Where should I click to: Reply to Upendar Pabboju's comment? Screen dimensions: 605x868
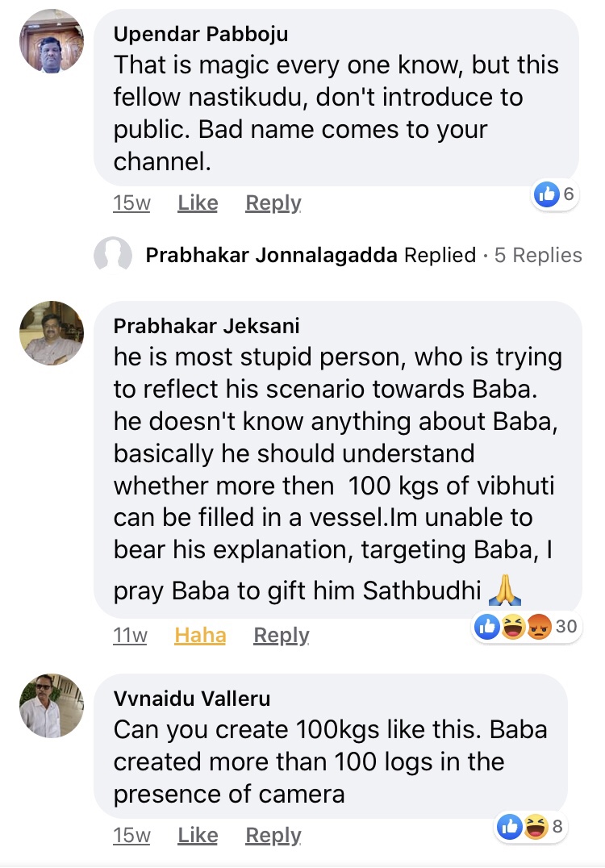(273, 203)
